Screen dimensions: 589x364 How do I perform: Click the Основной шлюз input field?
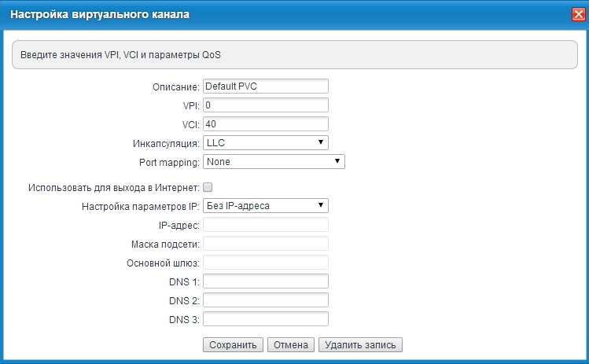point(265,263)
